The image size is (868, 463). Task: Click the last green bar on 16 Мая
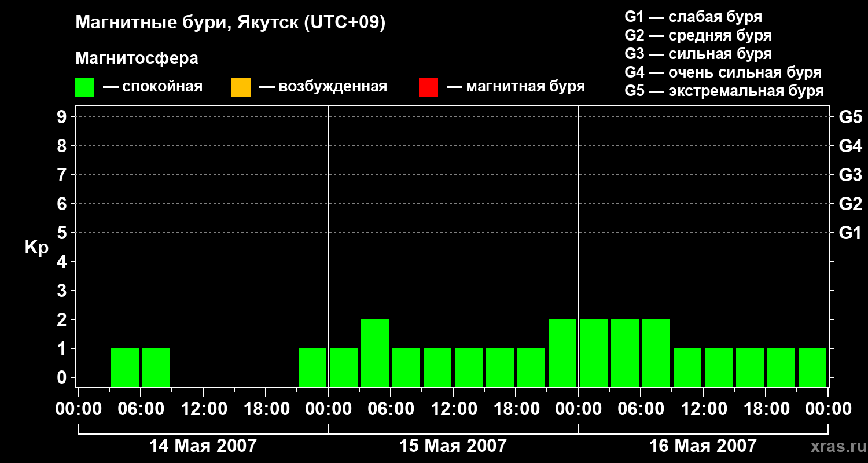(812, 367)
